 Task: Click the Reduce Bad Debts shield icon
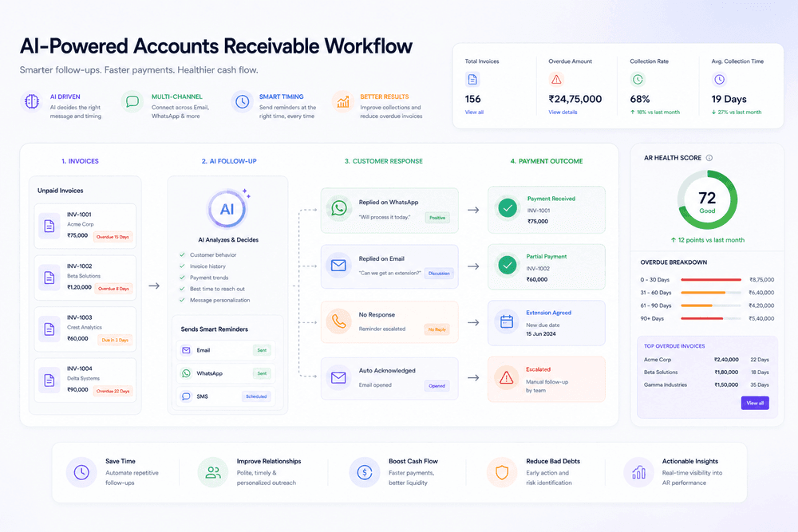(502, 472)
